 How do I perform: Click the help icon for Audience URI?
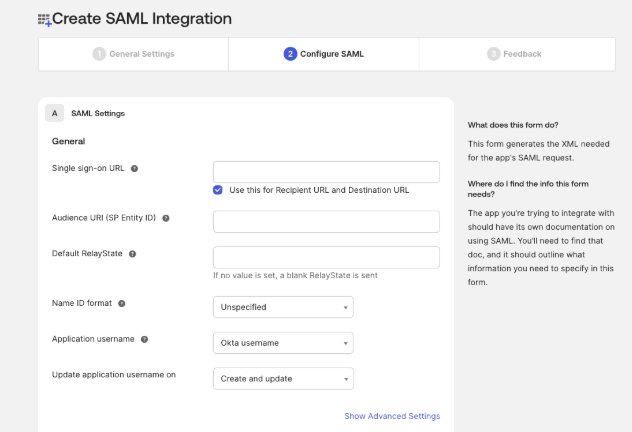tap(166, 218)
